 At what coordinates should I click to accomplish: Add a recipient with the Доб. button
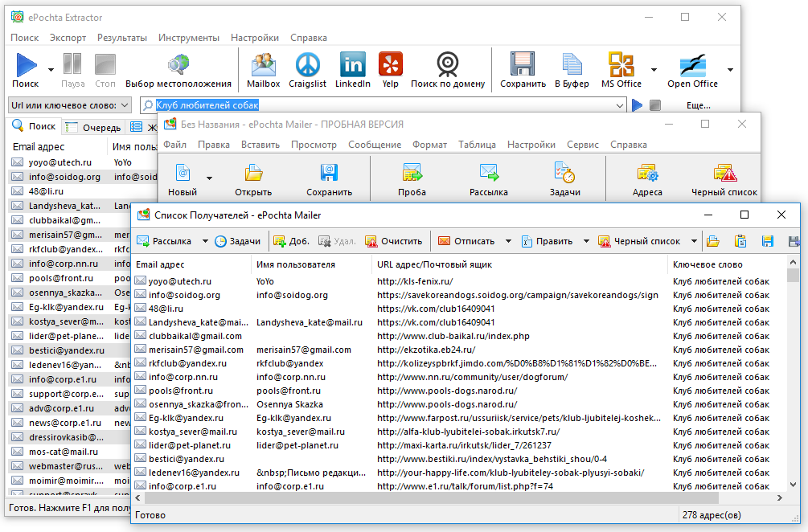(291, 241)
